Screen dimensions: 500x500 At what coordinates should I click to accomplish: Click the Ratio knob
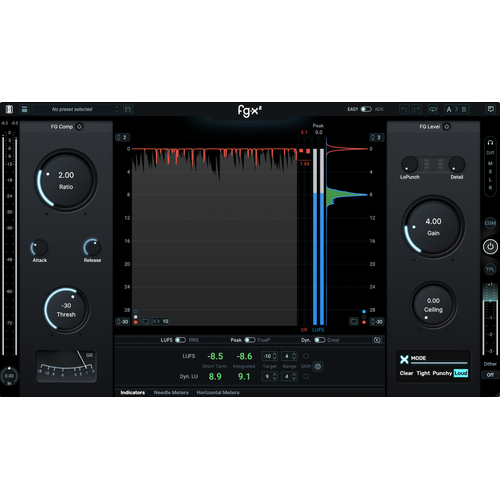click(66, 180)
